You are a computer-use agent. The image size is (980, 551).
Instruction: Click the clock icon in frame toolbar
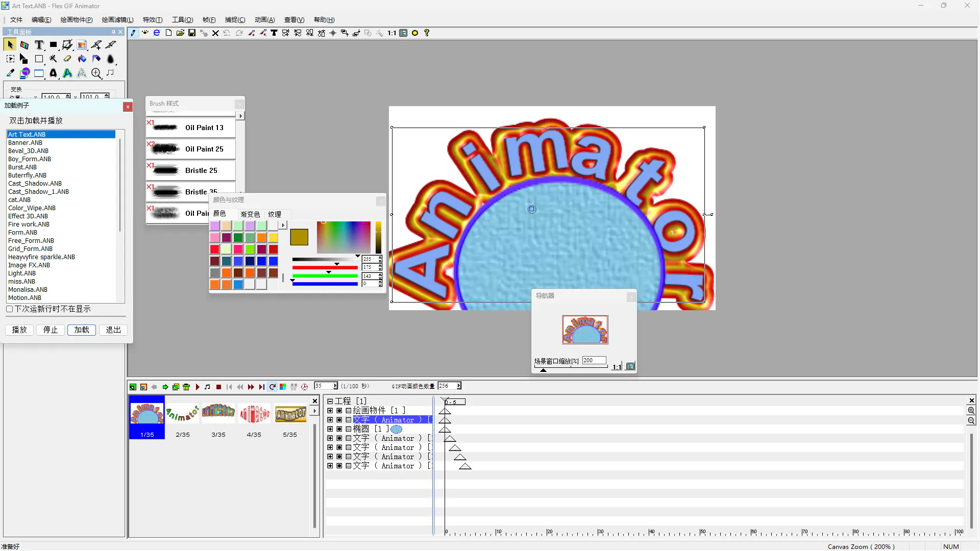pyautogui.click(x=305, y=387)
